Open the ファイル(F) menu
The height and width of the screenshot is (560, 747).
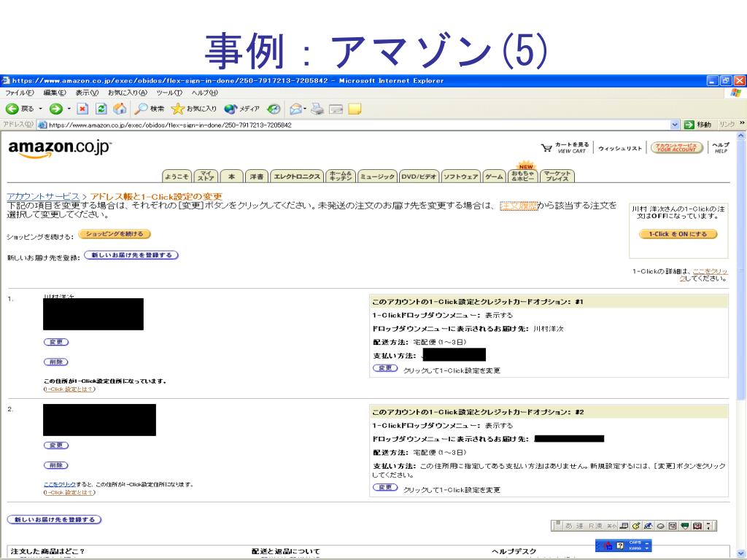(20, 93)
